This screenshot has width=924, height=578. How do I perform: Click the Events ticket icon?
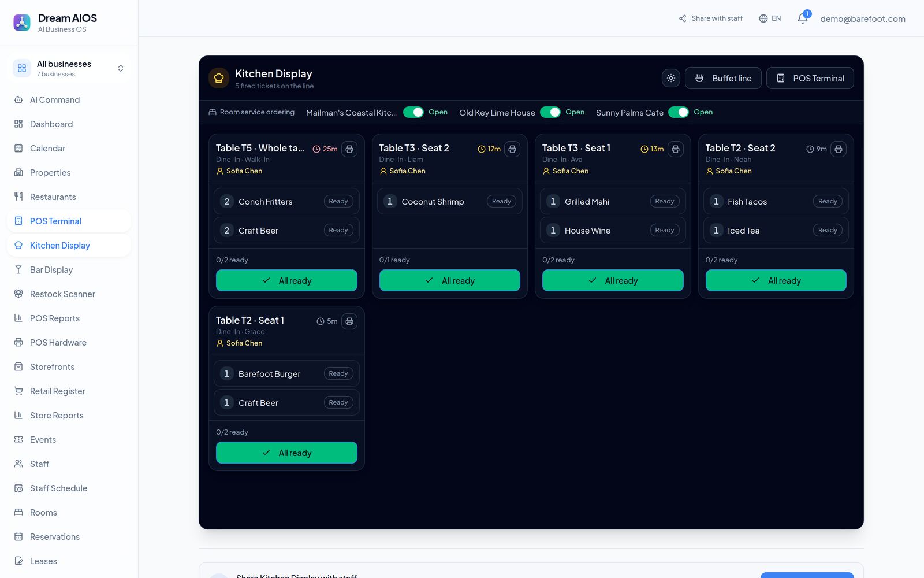tap(18, 440)
